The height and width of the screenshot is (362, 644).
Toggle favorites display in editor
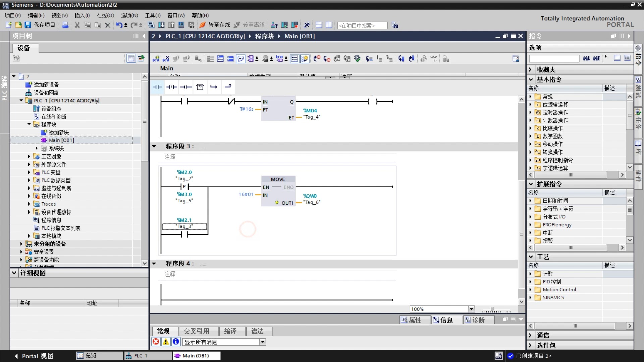click(304, 59)
